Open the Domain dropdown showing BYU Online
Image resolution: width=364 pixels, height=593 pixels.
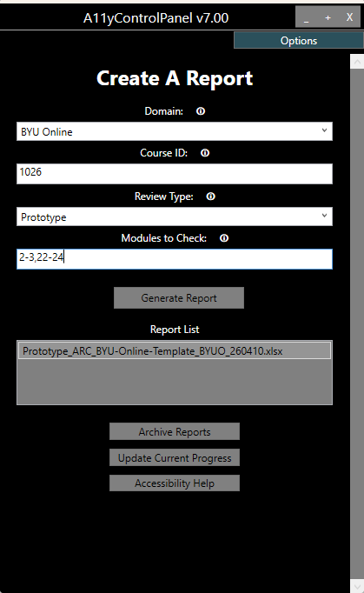click(x=175, y=131)
